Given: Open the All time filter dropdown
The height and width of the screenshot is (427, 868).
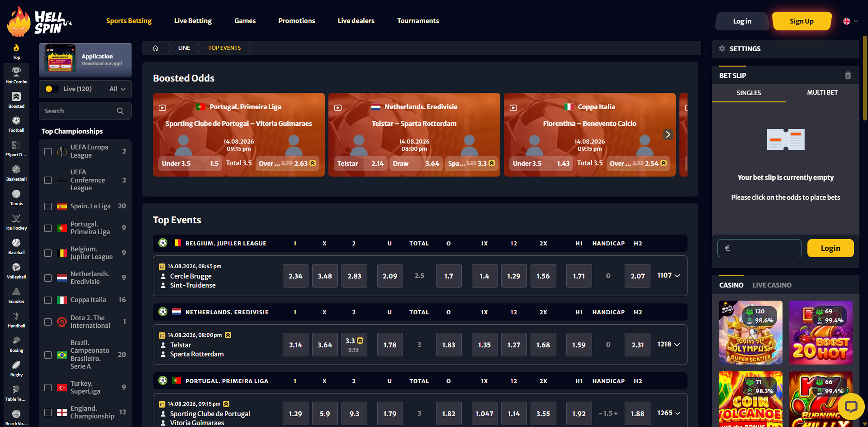Looking at the screenshot, I should pos(117,89).
